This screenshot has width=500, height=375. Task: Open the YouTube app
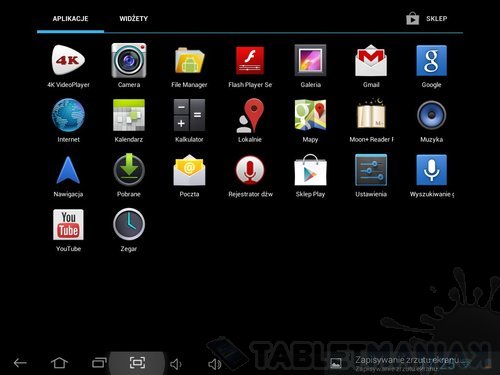coord(68,230)
